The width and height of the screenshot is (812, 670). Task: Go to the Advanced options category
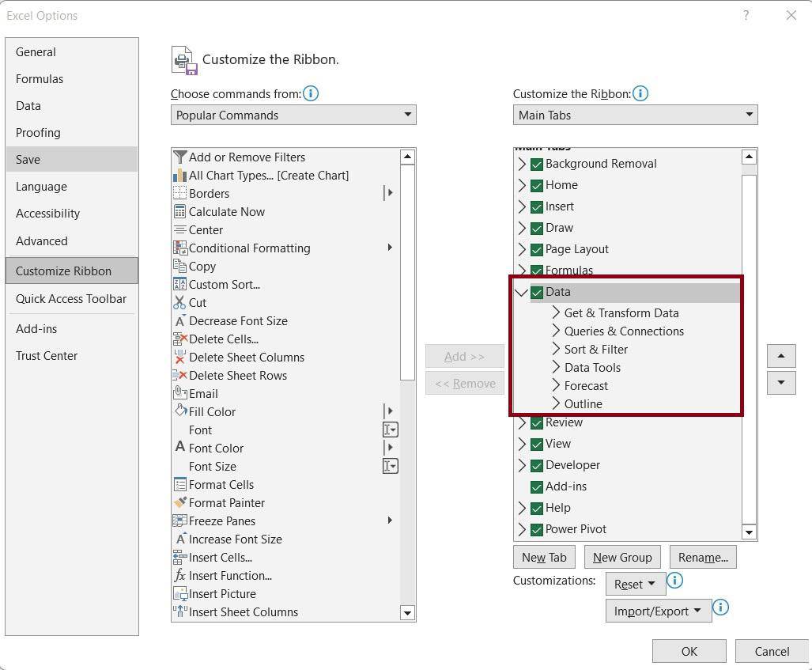[72, 241]
